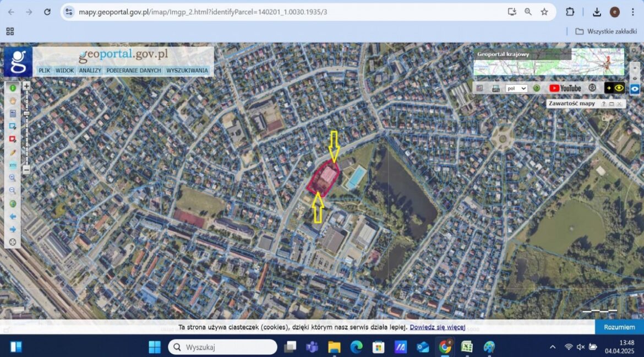Go to next map view arrow
The image size is (644, 357).
point(13,229)
